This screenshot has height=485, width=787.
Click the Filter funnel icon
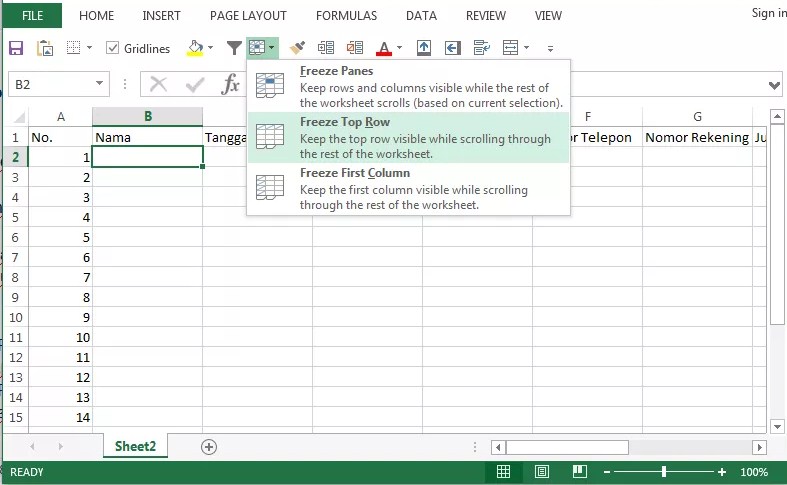(234, 48)
